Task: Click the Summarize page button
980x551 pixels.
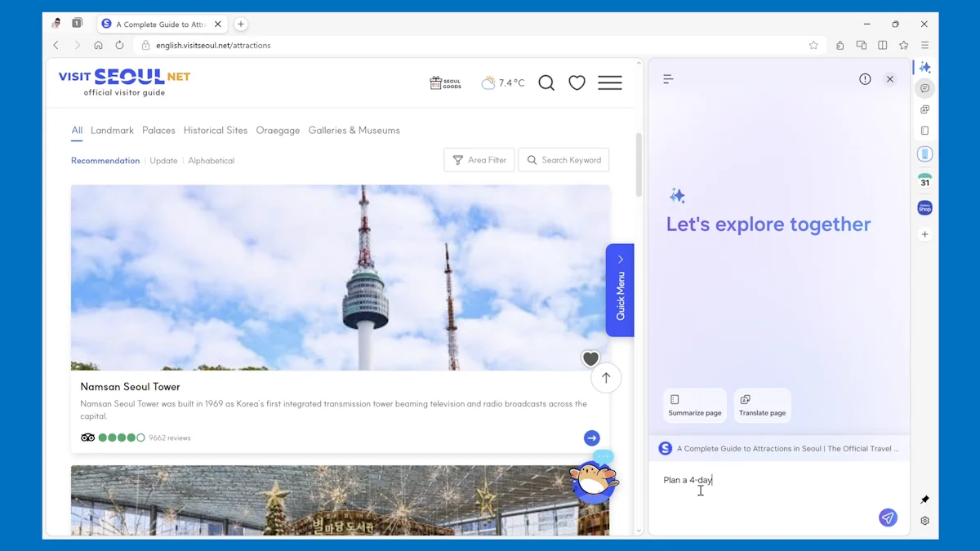Action: [x=694, y=406]
